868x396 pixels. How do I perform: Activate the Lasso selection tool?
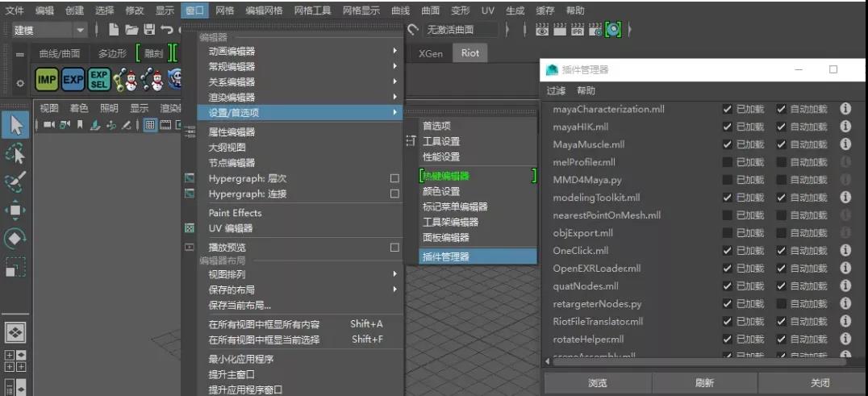(15, 153)
